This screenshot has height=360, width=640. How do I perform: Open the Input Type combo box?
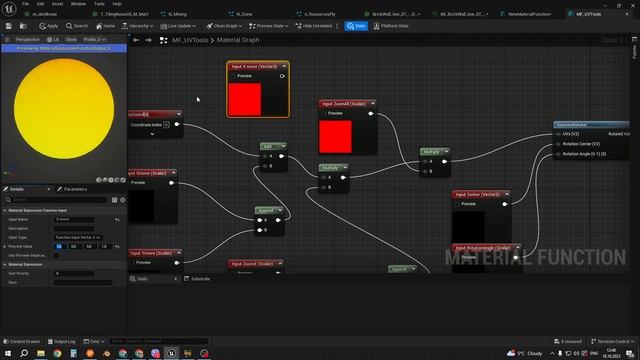point(78,238)
